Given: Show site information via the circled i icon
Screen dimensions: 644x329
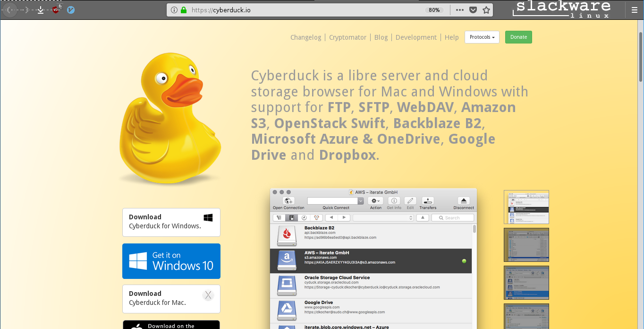Looking at the screenshot, I should [174, 10].
